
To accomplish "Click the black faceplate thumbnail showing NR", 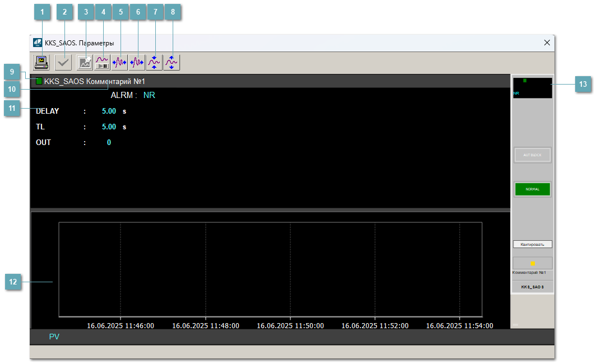I will 532,88.
